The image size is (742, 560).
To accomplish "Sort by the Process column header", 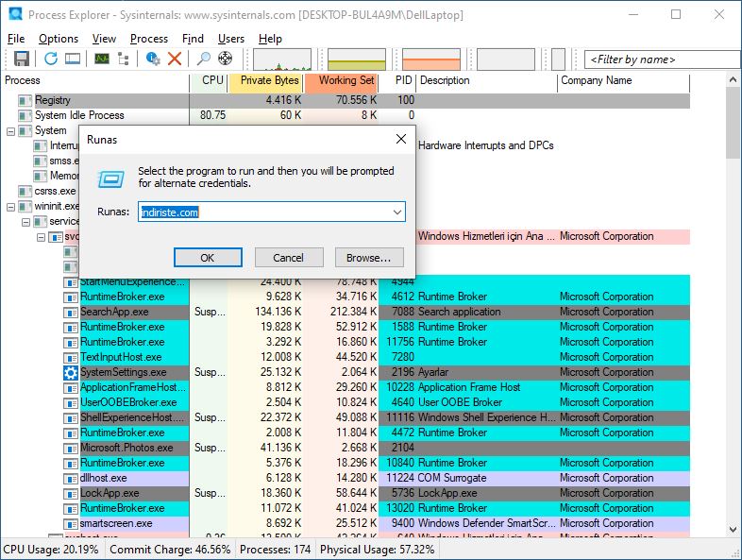I will [x=94, y=80].
